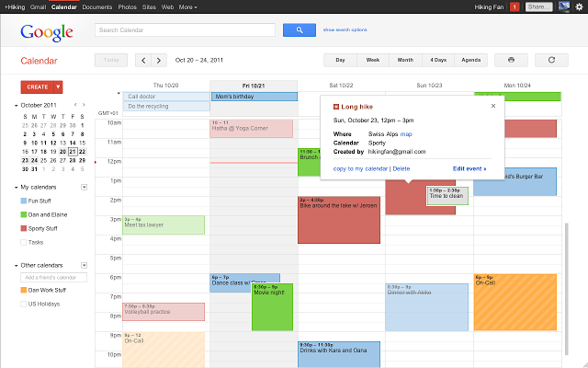Refresh the calendar view
Viewport: 588px width, 368px height.
(x=551, y=60)
